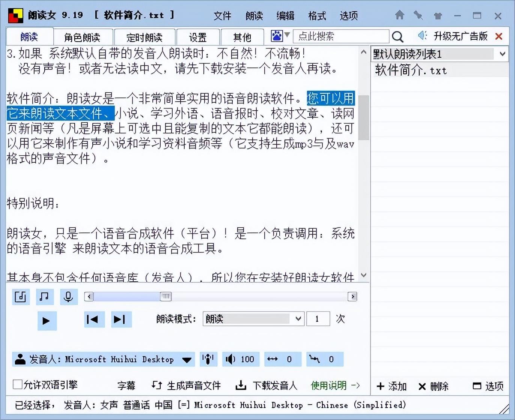This screenshot has height=420, width=515.
Task: Switch to the 其他 tab
Action: coord(242,37)
